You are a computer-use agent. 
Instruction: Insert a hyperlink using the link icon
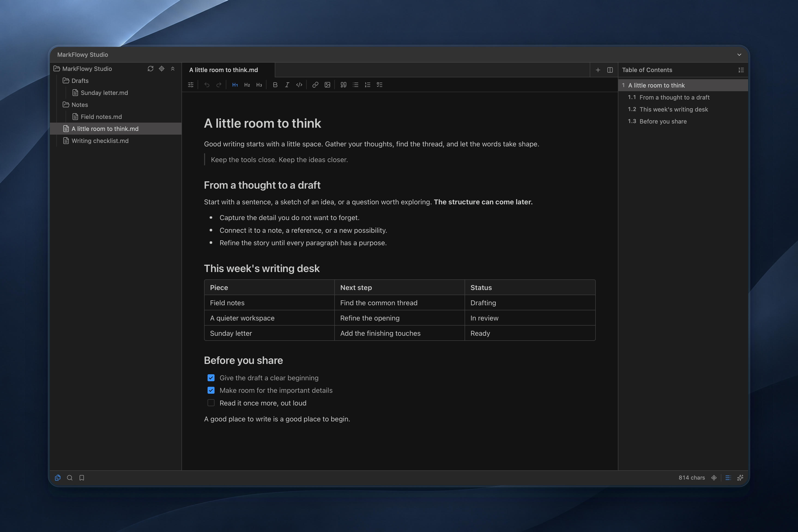pyautogui.click(x=315, y=85)
